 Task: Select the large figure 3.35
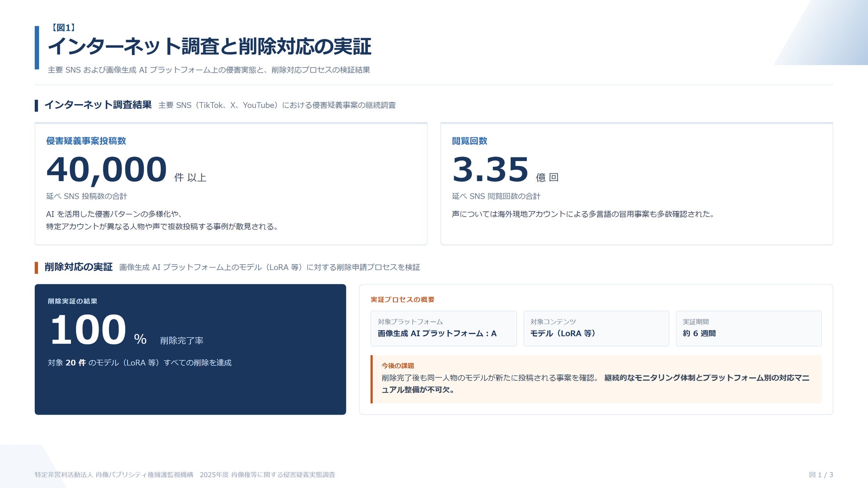point(491,169)
